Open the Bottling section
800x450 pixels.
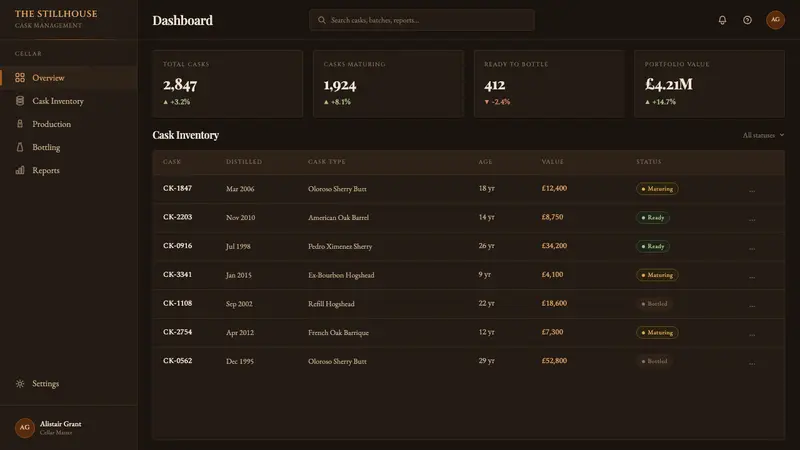pyautogui.click(x=69, y=147)
